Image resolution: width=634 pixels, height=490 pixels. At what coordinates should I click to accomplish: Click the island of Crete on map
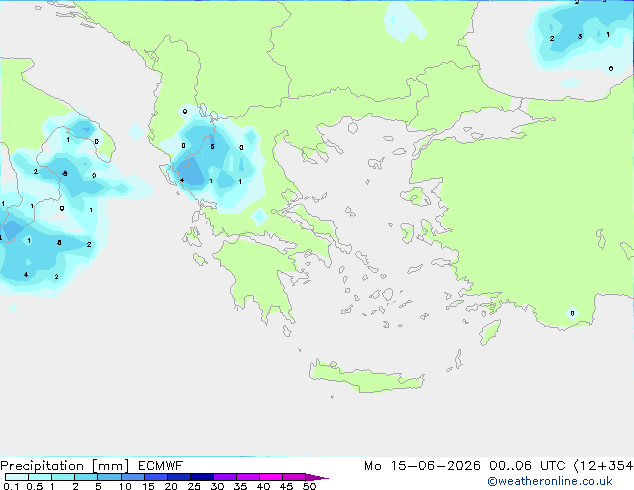(x=366, y=378)
